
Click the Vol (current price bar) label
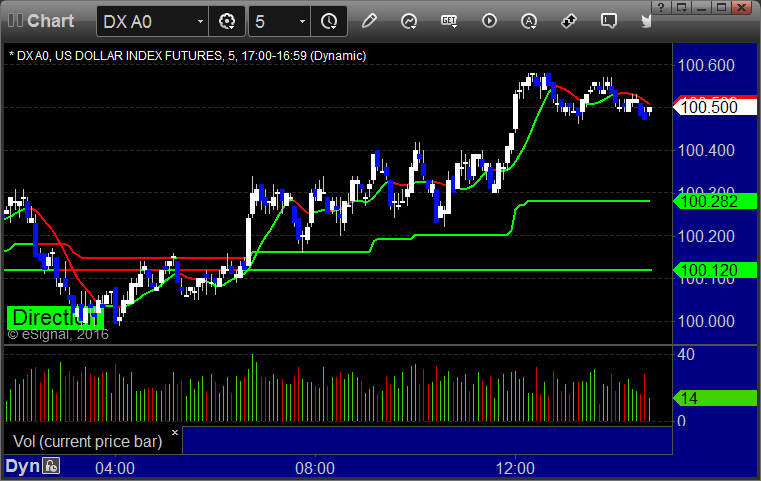[87, 441]
